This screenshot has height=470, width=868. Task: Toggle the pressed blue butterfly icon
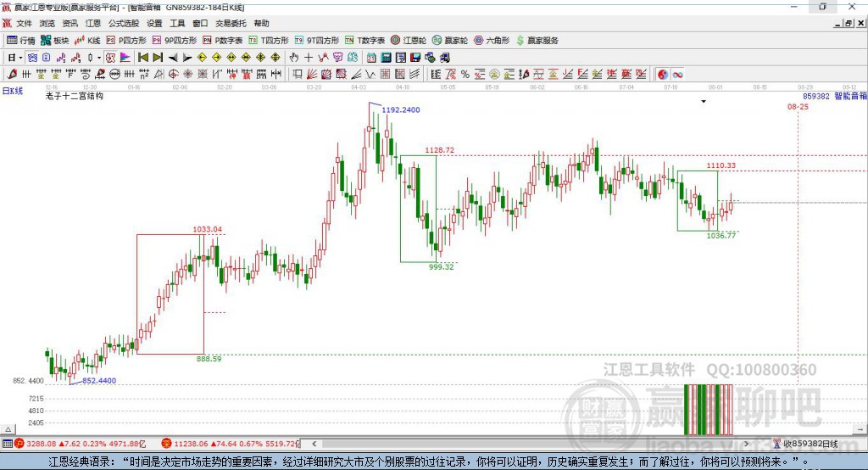[32, 58]
